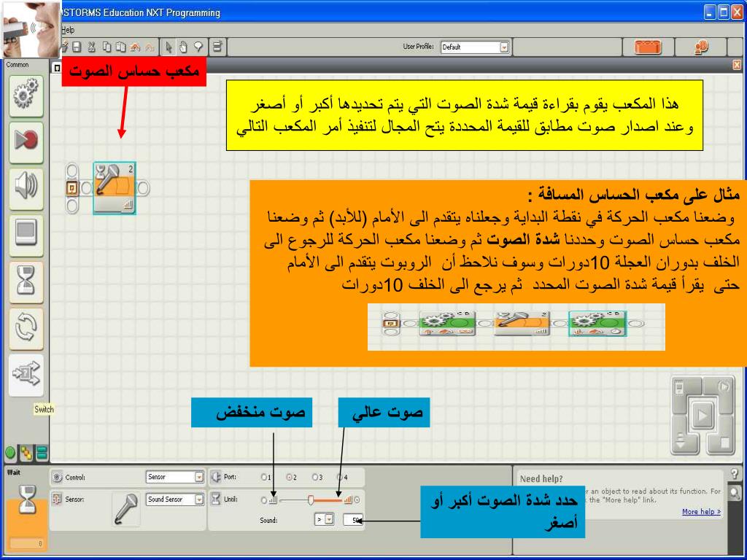Open the Help menu
This screenshot has width=747, height=560.
coord(68,29)
